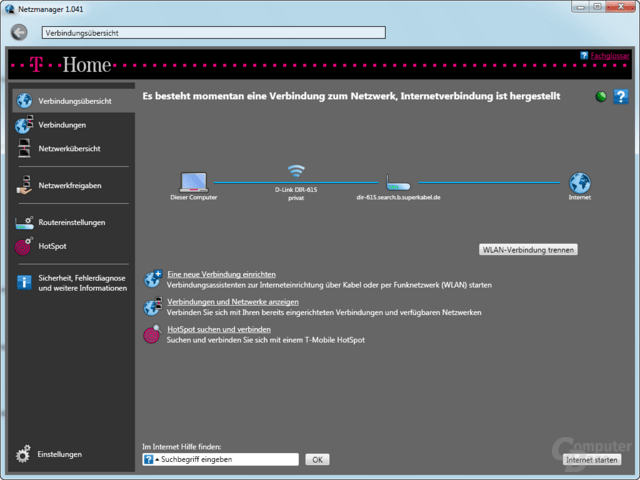The image size is (640, 480).
Task: Click the Einstellungen gear icon
Action: coord(23,454)
